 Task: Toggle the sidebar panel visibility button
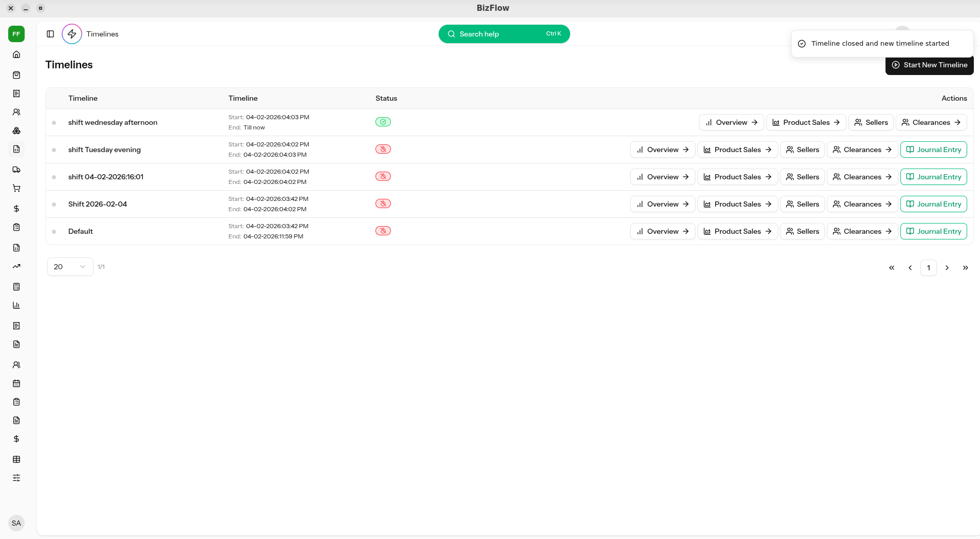coord(50,34)
